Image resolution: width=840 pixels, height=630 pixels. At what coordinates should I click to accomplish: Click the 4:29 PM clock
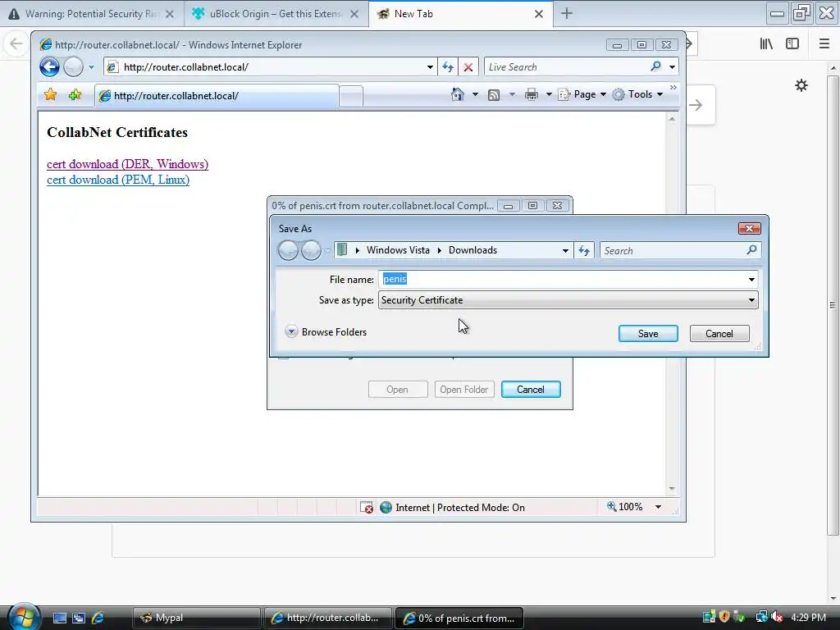tap(808, 617)
